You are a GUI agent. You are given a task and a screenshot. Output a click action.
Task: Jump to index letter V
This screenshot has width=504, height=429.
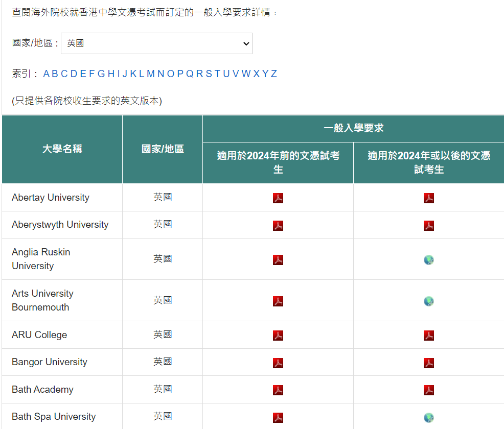click(236, 74)
